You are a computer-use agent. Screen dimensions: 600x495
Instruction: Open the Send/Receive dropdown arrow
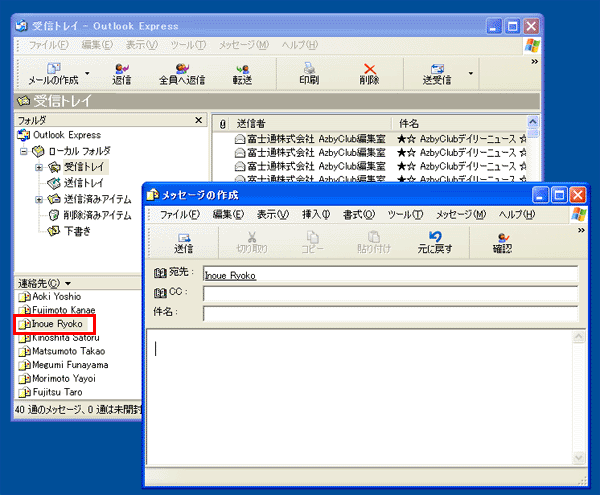[x=471, y=73]
